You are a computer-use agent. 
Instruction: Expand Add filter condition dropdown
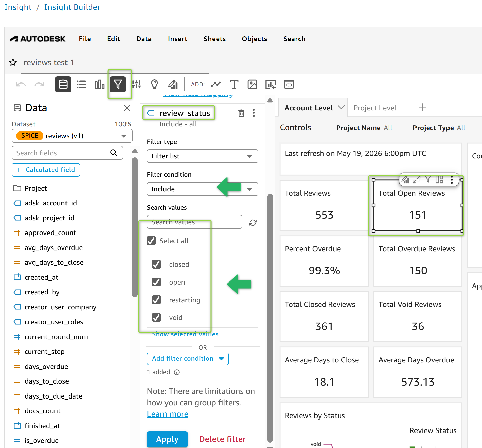[188, 359]
